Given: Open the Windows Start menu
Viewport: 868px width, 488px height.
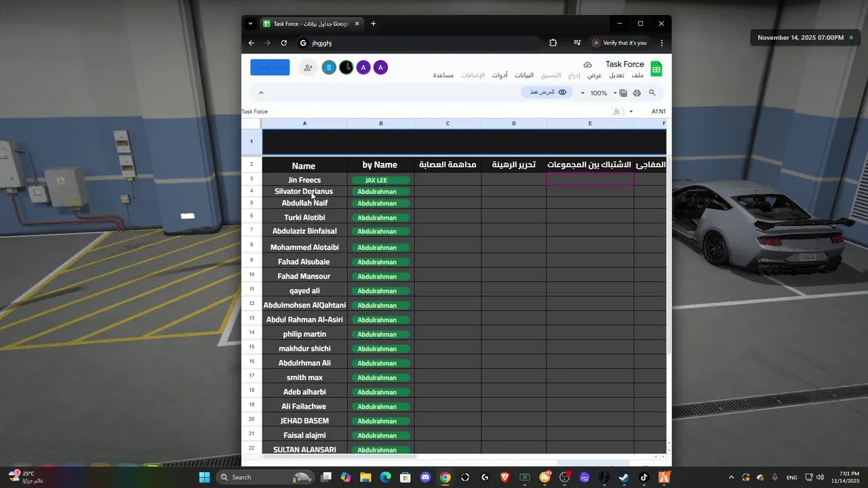Looking at the screenshot, I should click(204, 477).
